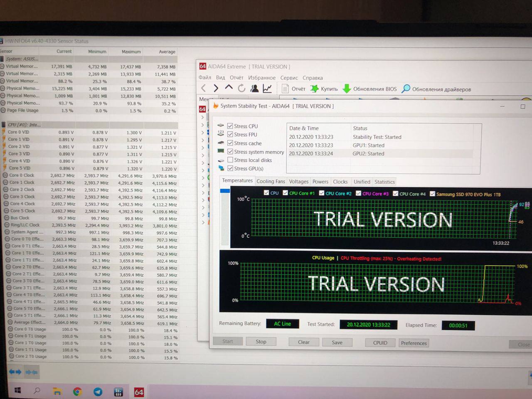The image size is (532, 399).
Task: Click the Купить toolbar button
Action: click(x=324, y=89)
